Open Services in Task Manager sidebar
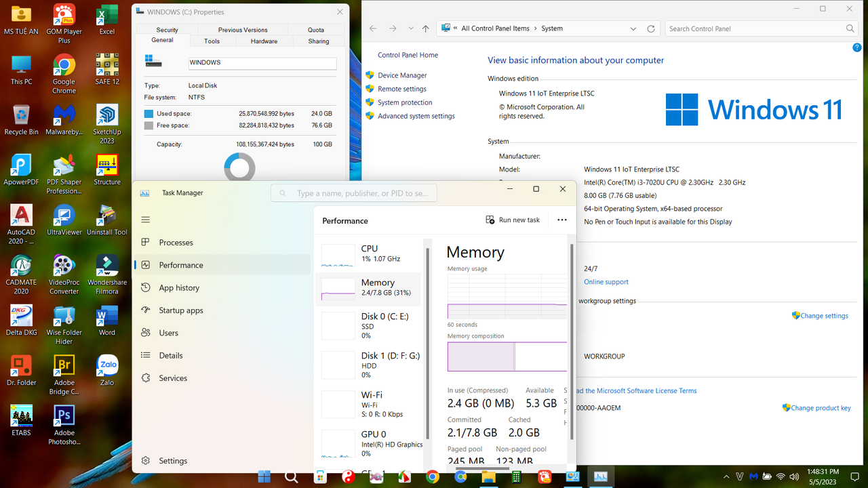This screenshot has height=488, width=868. (x=222, y=378)
